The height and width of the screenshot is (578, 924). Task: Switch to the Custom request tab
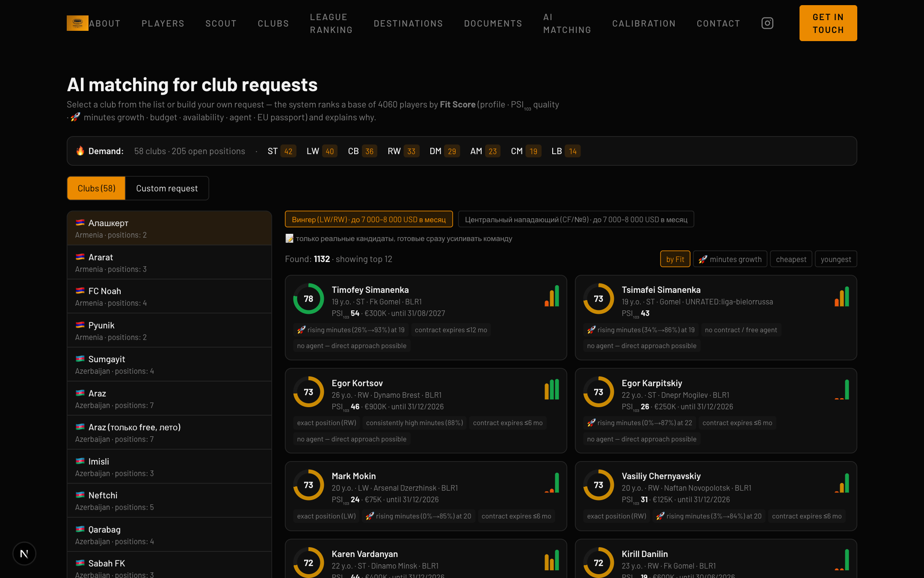click(x=167, y=188)
